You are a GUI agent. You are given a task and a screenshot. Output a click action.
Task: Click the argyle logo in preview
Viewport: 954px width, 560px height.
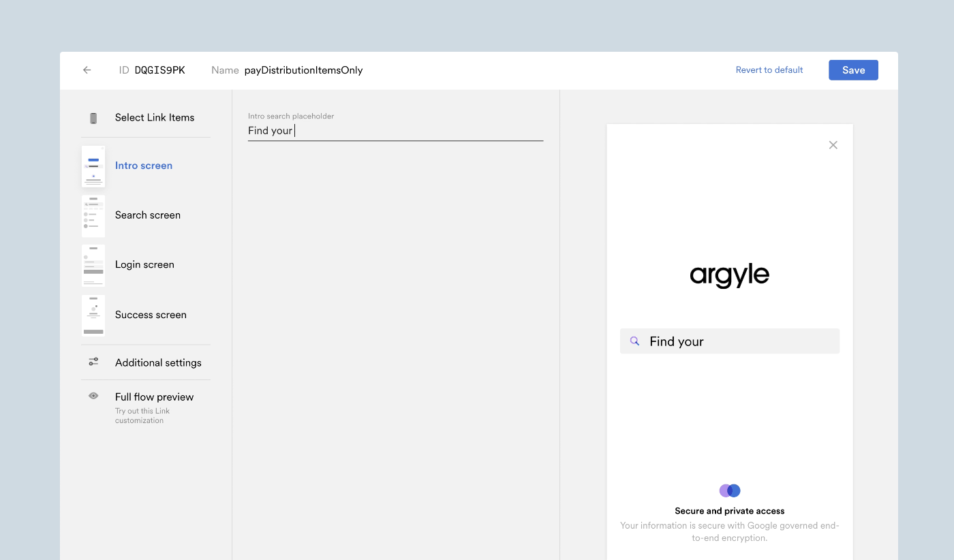729,276
